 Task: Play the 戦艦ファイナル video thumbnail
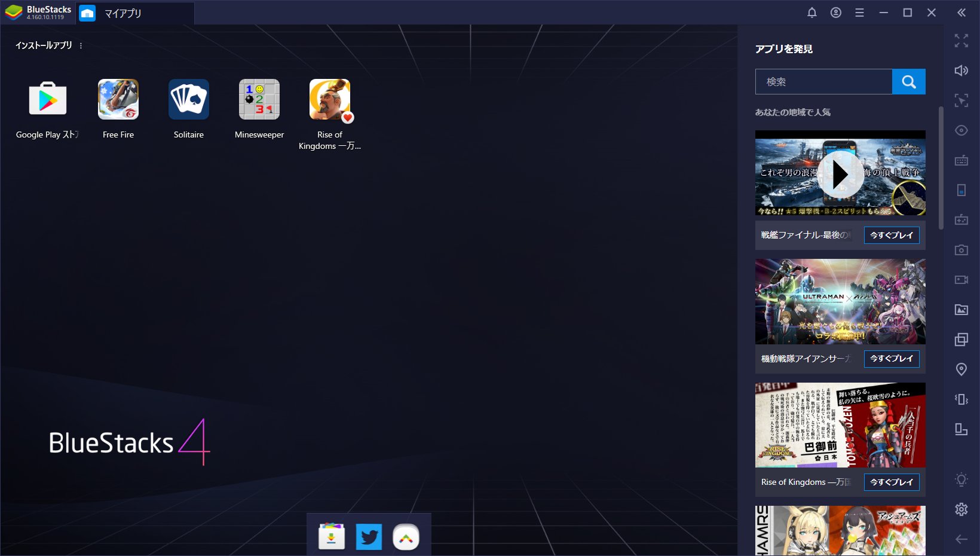click(840, 173)
